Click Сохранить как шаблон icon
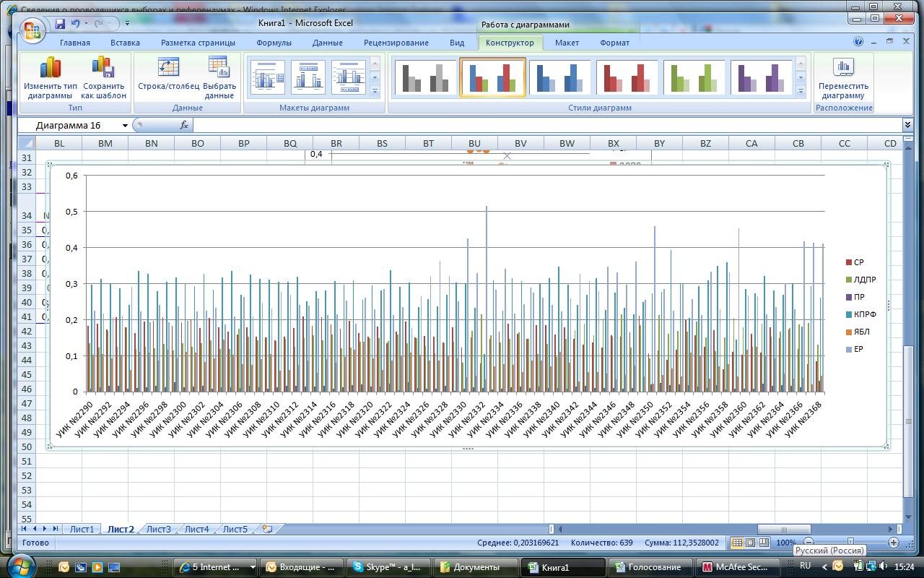This screenshot has height=578, width=924. (x=103, y=78)
